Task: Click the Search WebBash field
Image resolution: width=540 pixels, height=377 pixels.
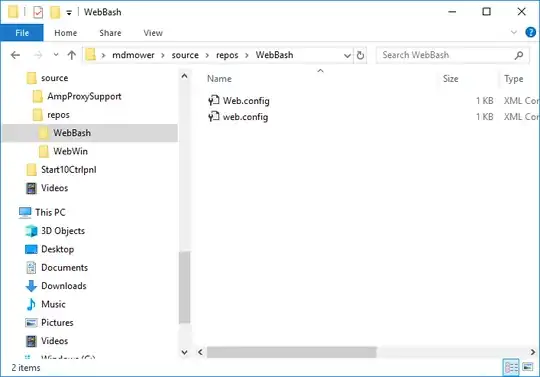Action: (x=453, y=55)
